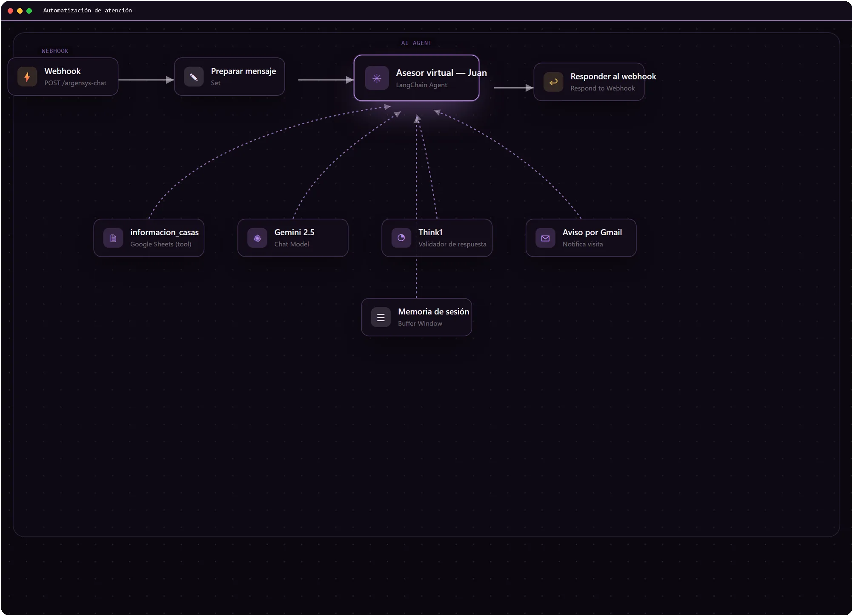Click the burst icon on Gemini 2.5
853x616 pixels.
[257, 238]
